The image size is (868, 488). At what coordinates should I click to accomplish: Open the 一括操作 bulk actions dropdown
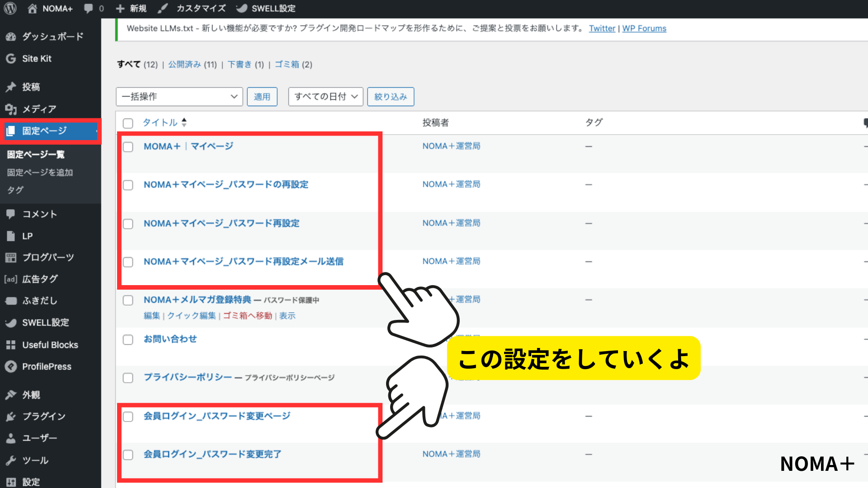point(179,97)
